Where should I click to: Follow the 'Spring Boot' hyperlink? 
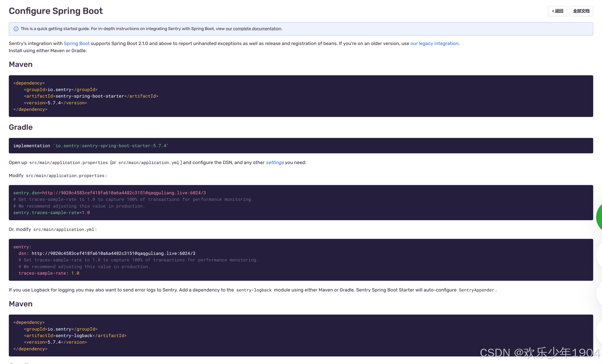coord(76,44)
